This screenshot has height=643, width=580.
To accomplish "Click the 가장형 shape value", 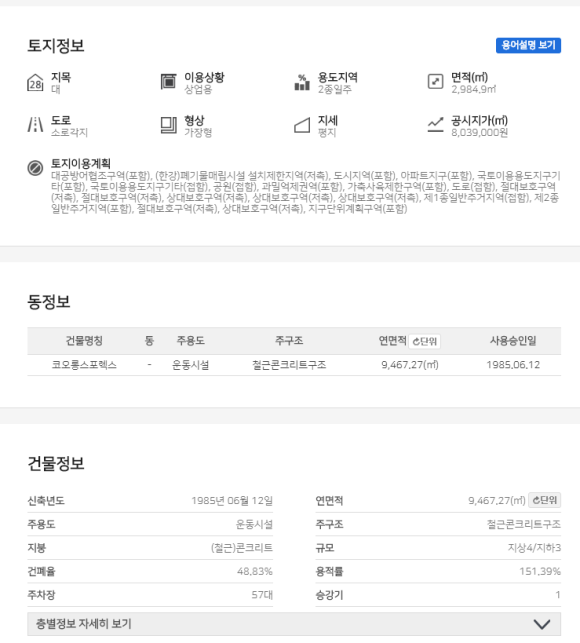I will [x=198, y=133].
